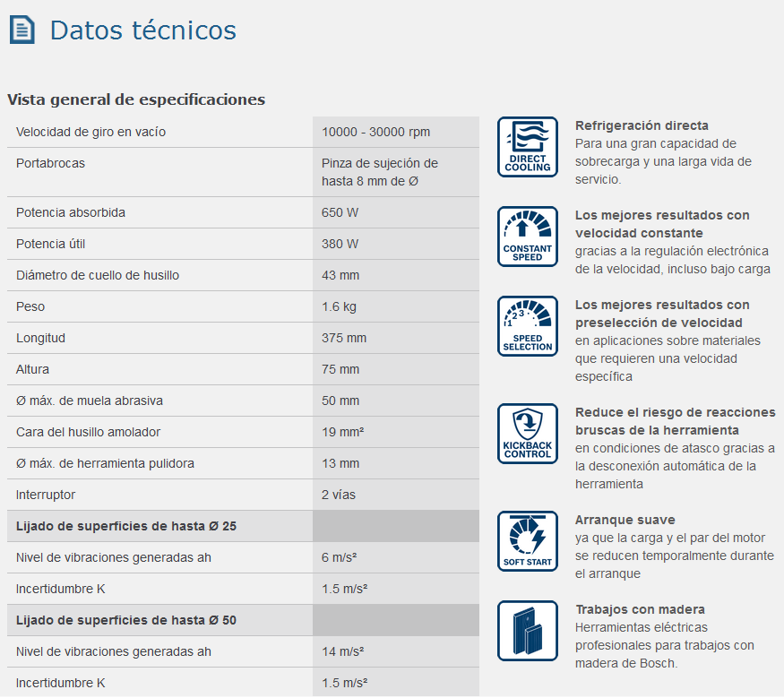Click the Datos técnicos document icon

coord(22,30)
